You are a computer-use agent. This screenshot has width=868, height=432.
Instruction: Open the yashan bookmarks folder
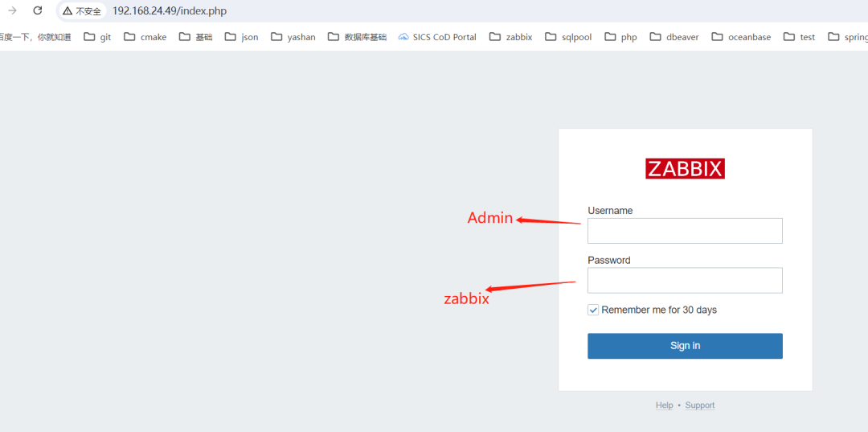(x=293, y=37)
